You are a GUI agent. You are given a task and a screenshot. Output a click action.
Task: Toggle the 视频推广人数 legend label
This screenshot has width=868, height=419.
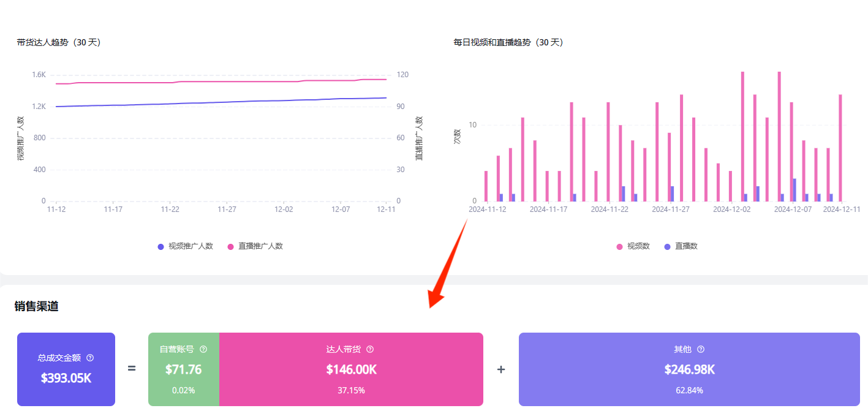tap(191, 246)
